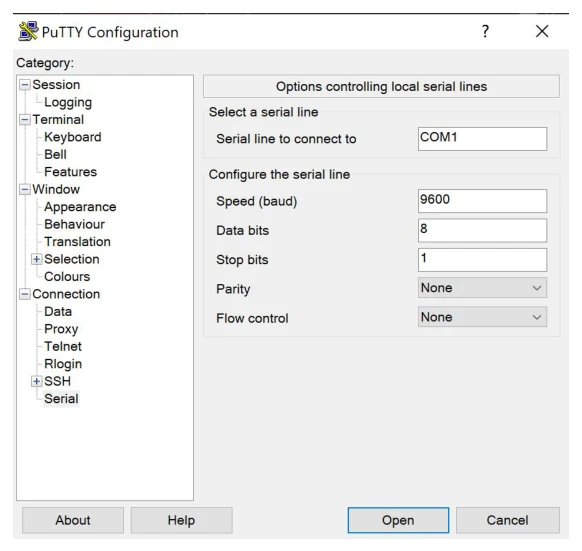Collapse the Session tree node
Viewport: 582px width, 551px height.
tap(25, 85)
